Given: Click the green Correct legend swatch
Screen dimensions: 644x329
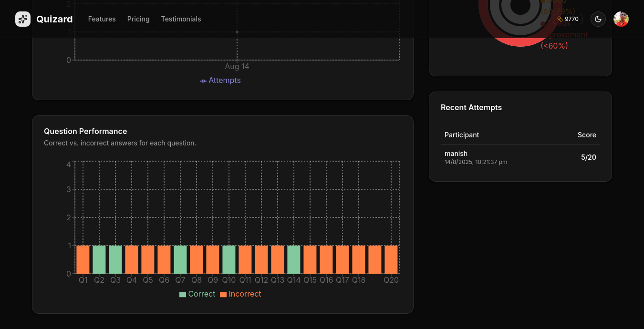Looking at the screenshot, I should coord(183,295).
